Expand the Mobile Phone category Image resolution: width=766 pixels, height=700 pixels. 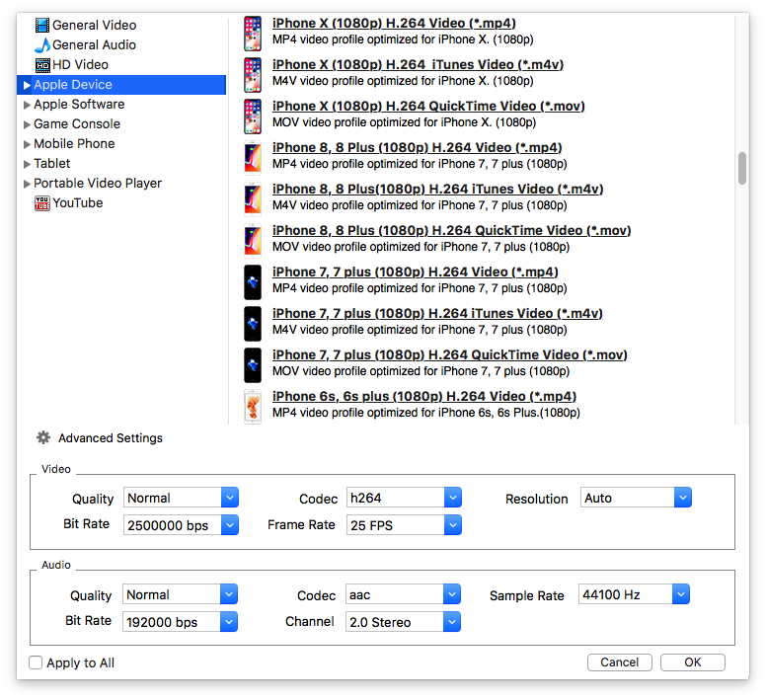(27, 144)
